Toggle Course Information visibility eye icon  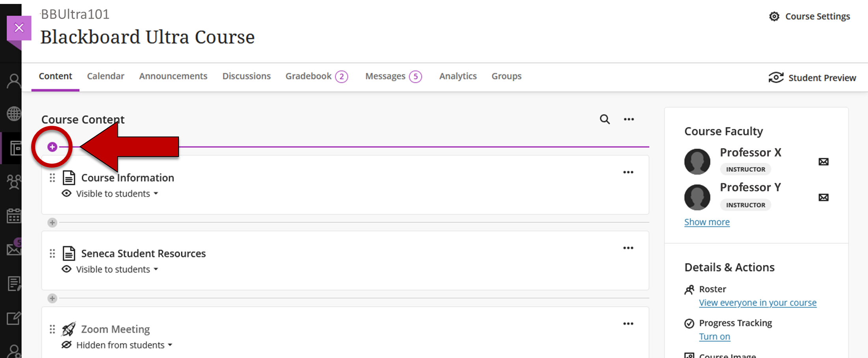[67, 194]
